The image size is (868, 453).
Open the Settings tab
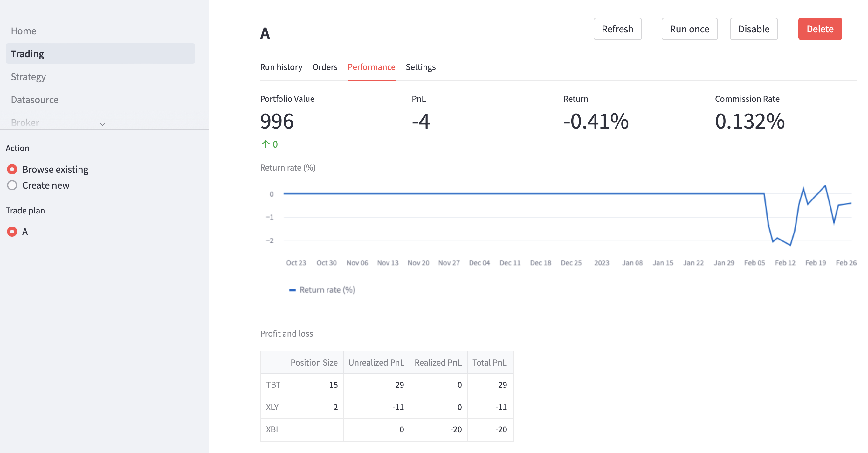pos(420,67)
